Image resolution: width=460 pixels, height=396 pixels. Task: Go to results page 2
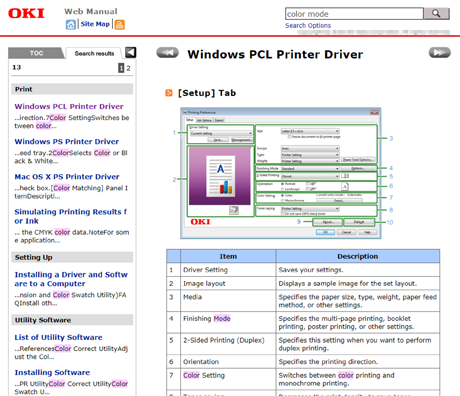[128, 68]
